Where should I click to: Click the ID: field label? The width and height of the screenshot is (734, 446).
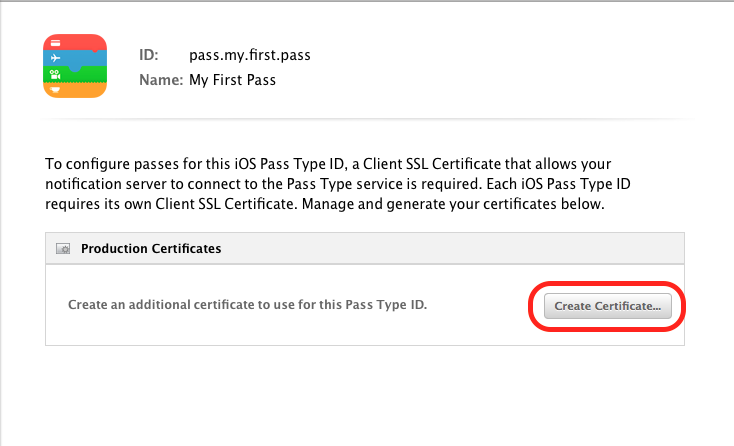149,55
